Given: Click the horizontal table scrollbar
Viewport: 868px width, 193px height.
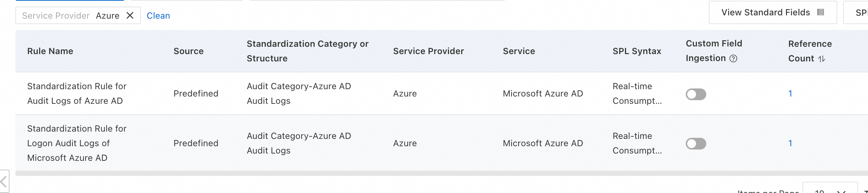Looking at the screenshot, I should [x=439, y=173].
